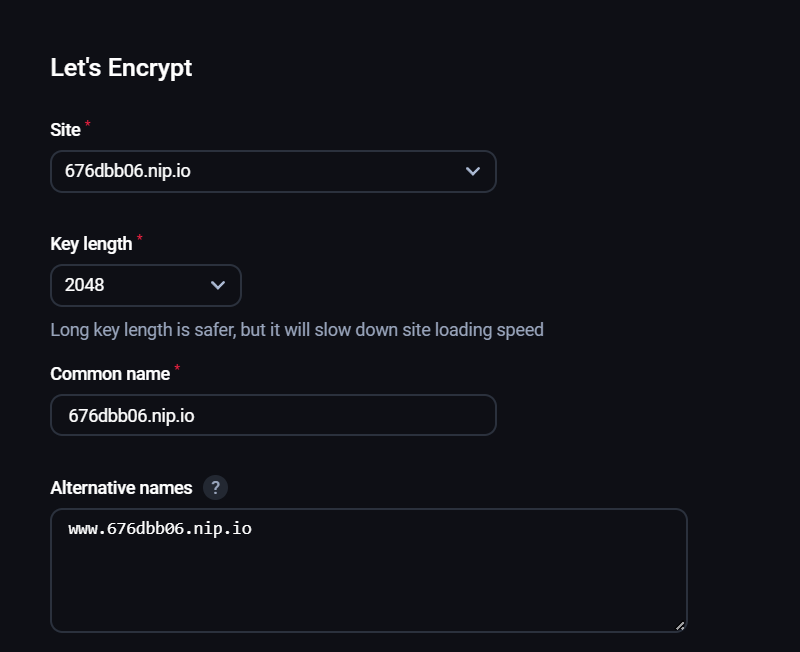This screenshot has width=800, height=652.
Task: Open the Key length selector showing 2048
Action: 145,285
